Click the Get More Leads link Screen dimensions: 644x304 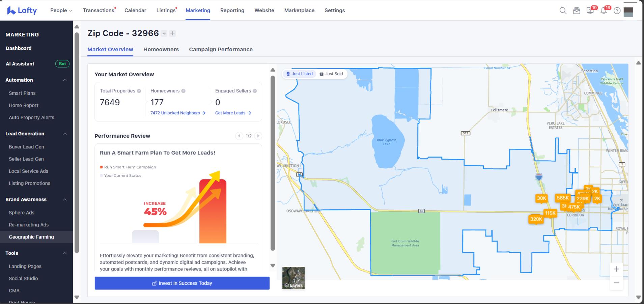pyautogui.click(x=233, y=113)
